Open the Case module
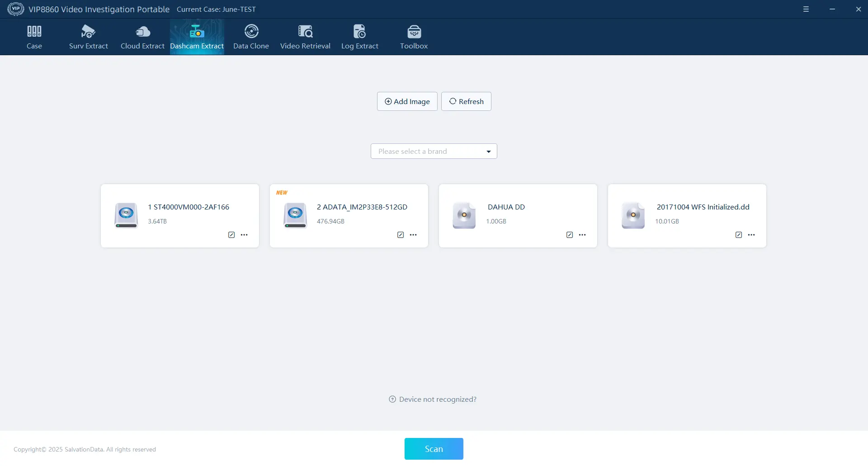The width and height of the screenshot is (868, 466). (x=34, y=37)
